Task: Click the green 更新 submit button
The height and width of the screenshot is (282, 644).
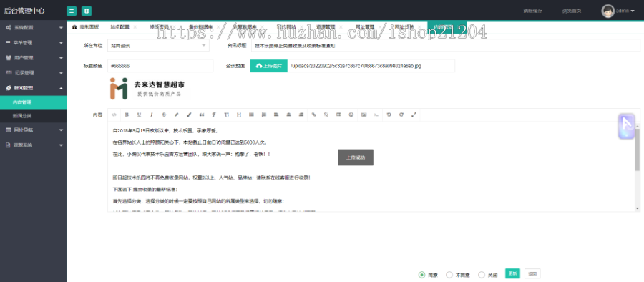Action: [x=512, y=274]
